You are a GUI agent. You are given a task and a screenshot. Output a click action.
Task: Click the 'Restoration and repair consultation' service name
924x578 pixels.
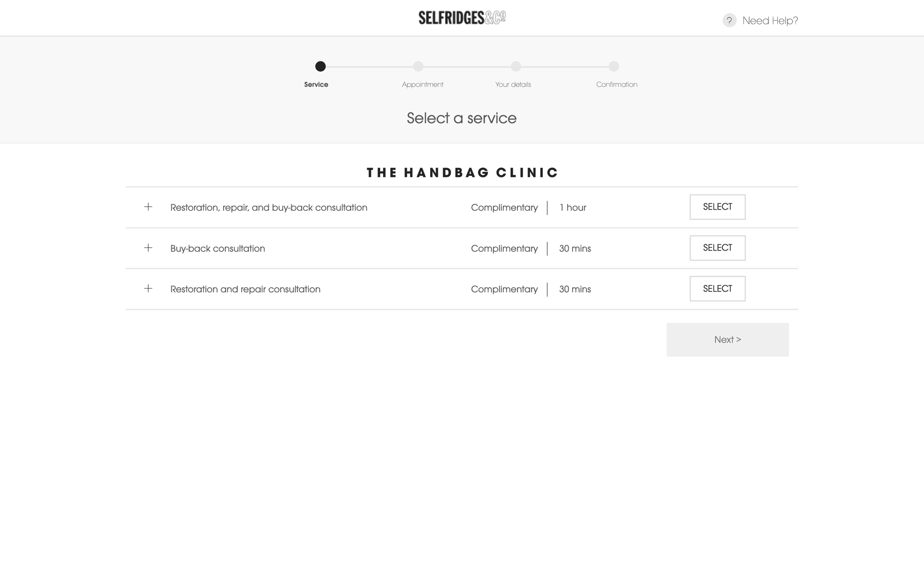[x=245, y=289]
